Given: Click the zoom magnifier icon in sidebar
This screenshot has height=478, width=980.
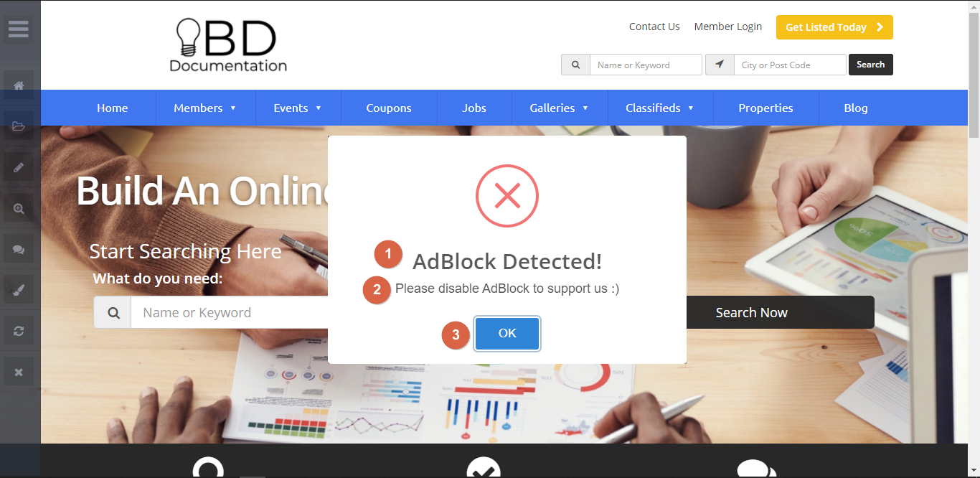Looking at the screenshot, I should pos(19,209).
